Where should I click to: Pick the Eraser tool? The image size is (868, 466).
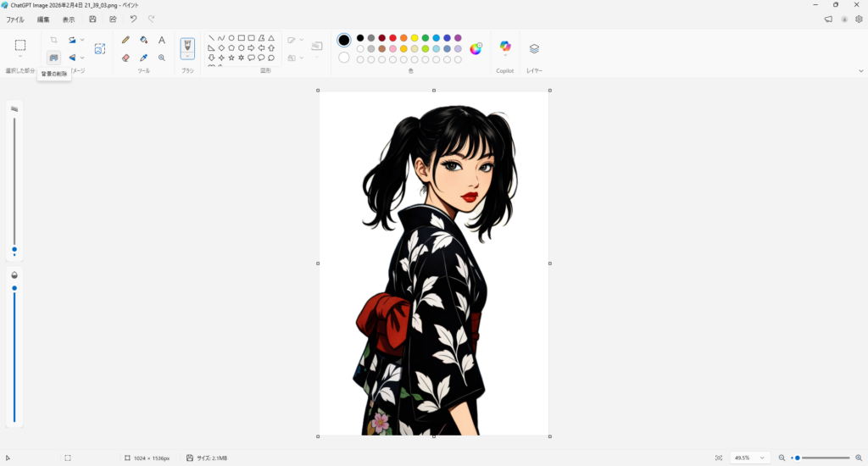pyautogui.click(x=125, y=58)
